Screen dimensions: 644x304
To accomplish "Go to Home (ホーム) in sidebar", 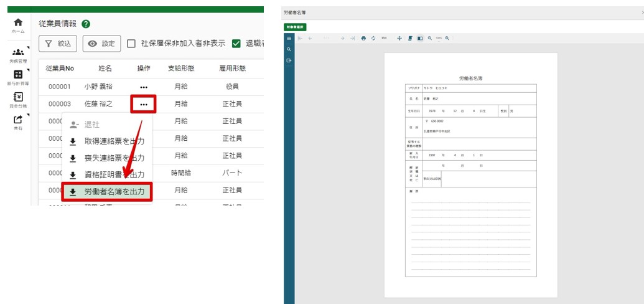I will (18, 26).
